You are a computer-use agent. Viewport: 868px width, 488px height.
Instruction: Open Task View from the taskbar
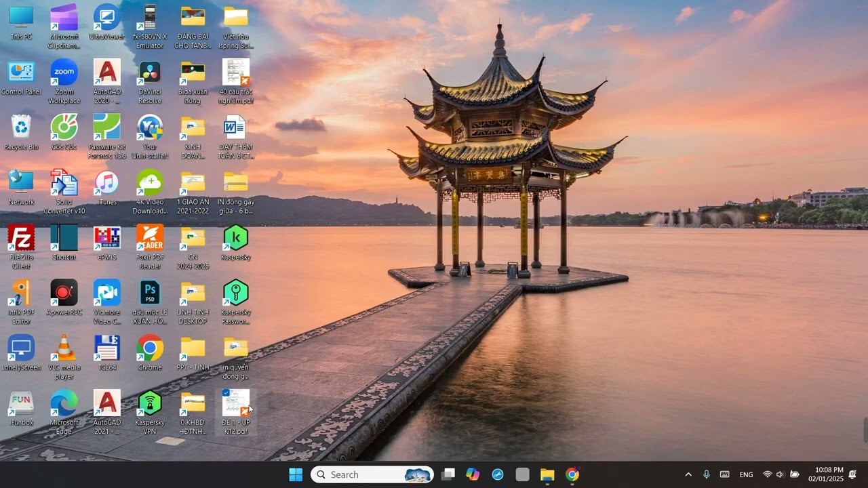[448, 474]
